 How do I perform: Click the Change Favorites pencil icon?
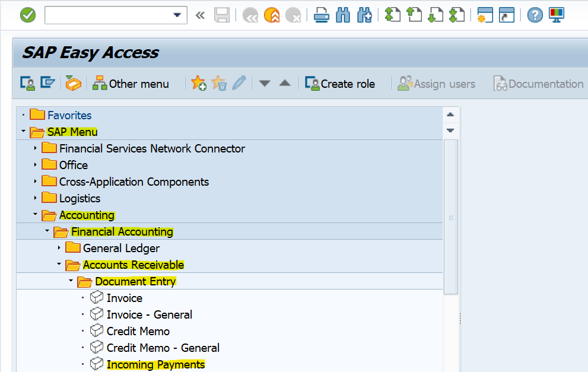[239, 83]
